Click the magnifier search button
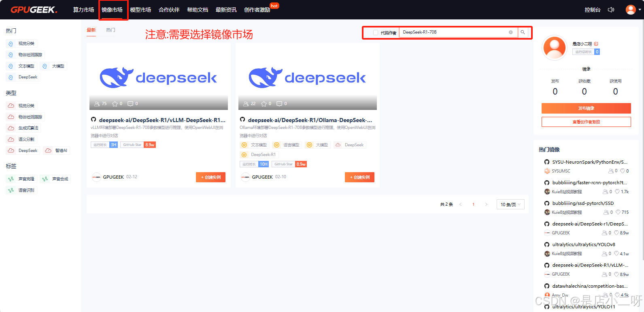644x312 pixels. coord(523,32)
